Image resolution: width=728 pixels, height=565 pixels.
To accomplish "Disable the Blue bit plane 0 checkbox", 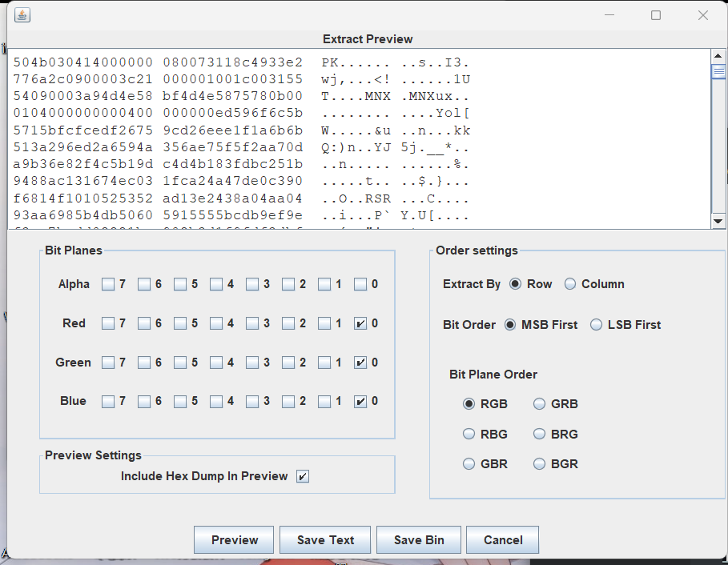I will [360, 402].
